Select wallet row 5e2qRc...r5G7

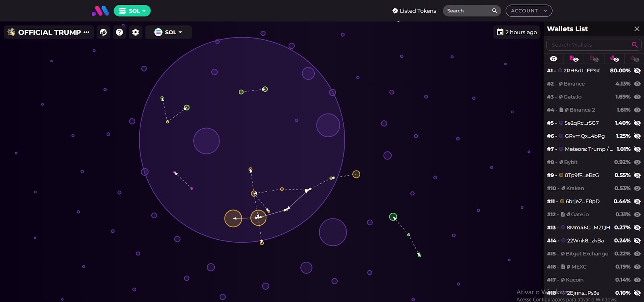594,123
